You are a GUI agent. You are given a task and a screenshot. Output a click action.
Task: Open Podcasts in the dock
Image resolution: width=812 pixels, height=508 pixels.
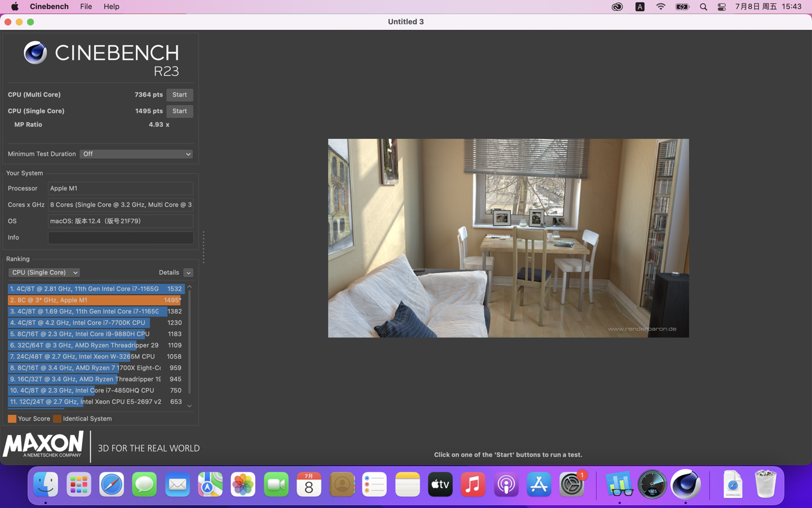pos(506,484)
